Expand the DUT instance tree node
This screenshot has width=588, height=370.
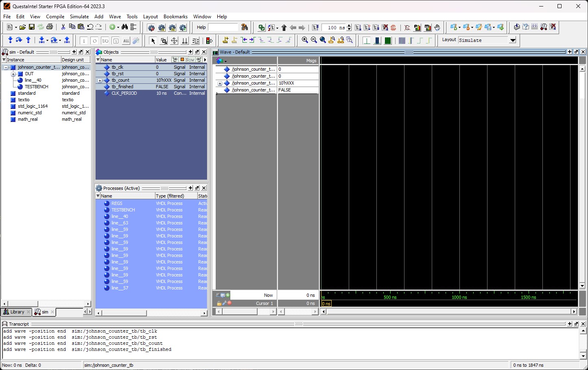tap(13, 74)
